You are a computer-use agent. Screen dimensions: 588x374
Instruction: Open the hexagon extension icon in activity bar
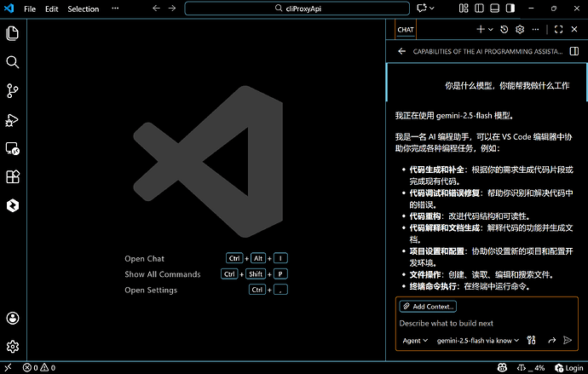click(x=13, y=205)
